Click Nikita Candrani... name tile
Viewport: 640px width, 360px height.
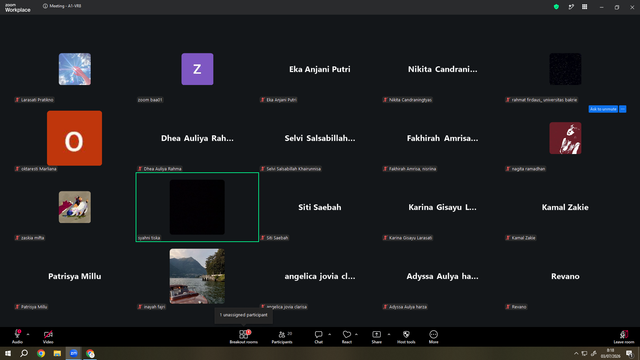[x=442, y=69]
